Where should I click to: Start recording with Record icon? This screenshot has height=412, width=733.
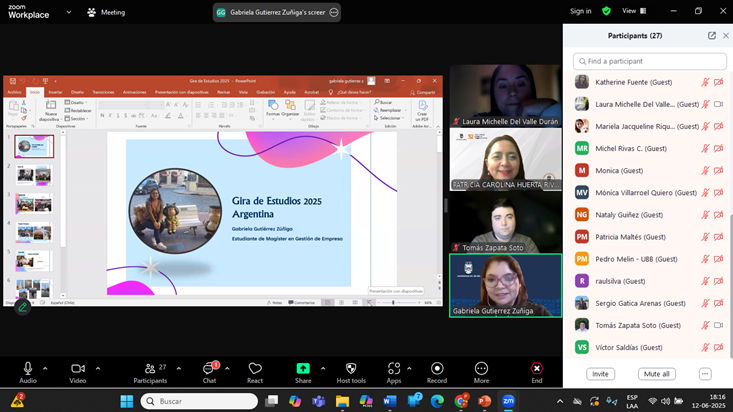[437, 369]
